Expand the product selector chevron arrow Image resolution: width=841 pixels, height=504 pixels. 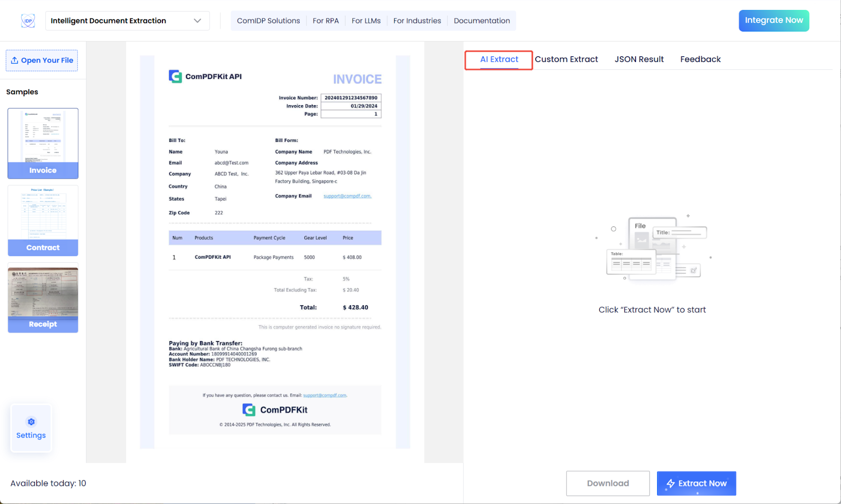[x=198, y=20]
